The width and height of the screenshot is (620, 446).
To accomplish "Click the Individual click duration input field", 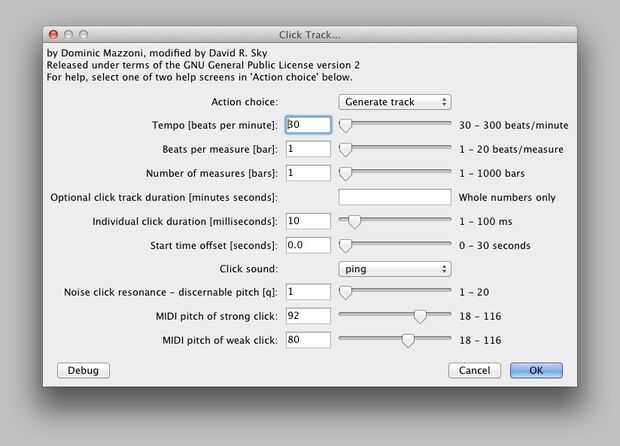I will [x=307, y=221].
